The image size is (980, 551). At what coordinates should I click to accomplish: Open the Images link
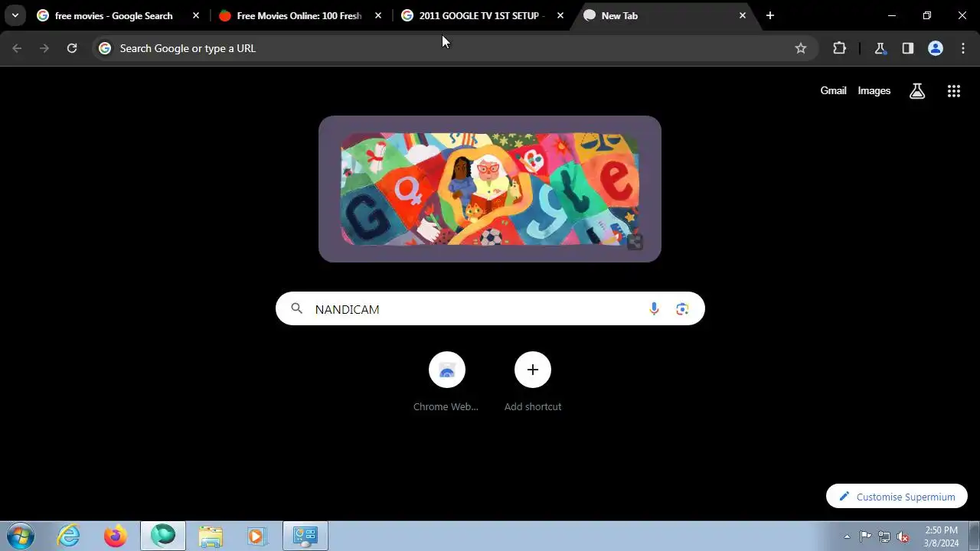click(x=874, y=90)
